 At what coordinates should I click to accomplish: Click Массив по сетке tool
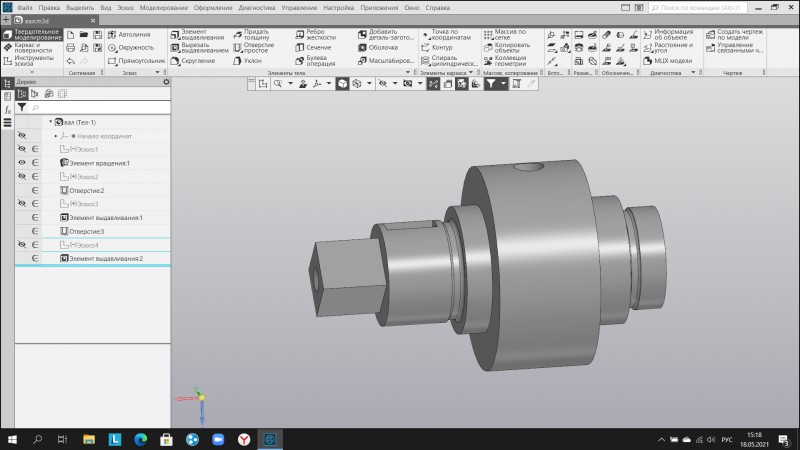click(x=505, y=34)
